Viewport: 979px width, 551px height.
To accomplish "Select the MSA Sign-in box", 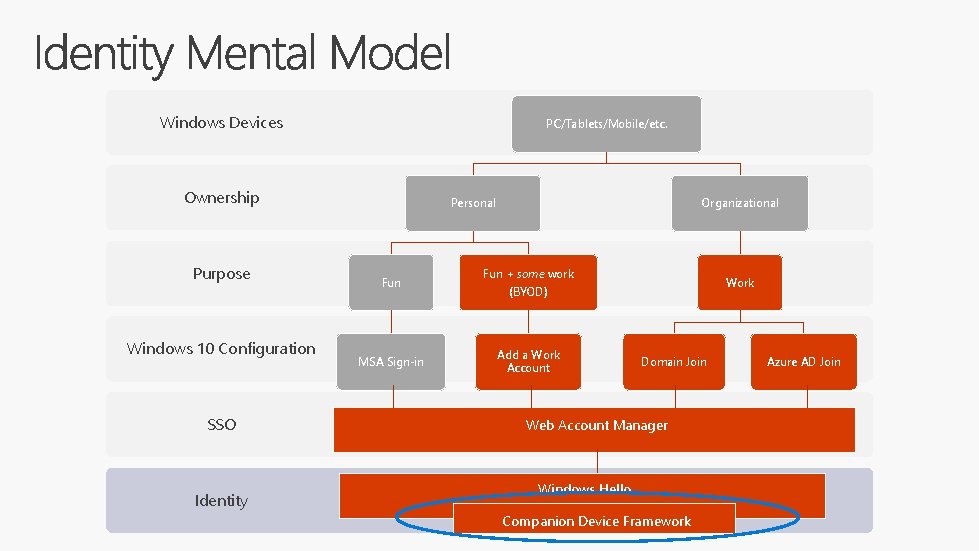I will [x=391, y=361].
